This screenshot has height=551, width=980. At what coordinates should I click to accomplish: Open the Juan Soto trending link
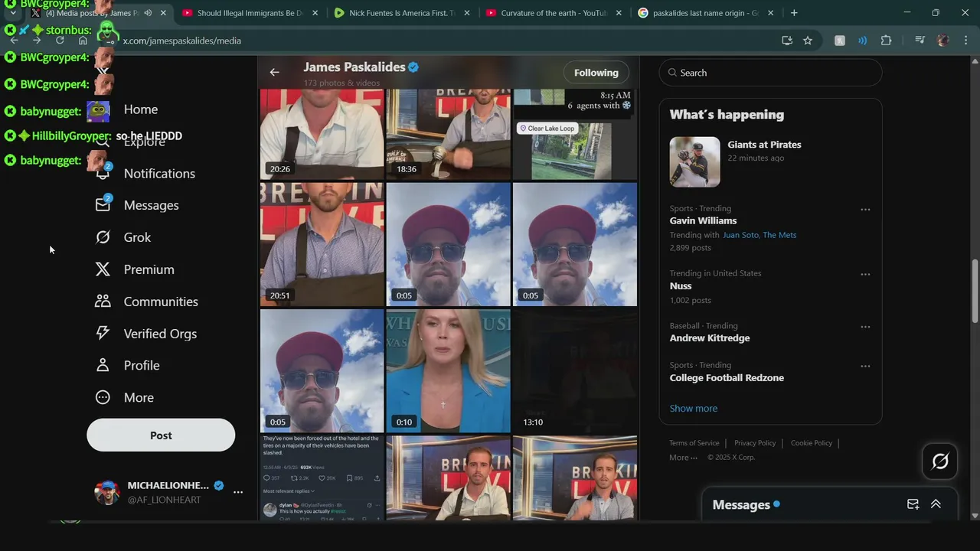pos(740,235)
